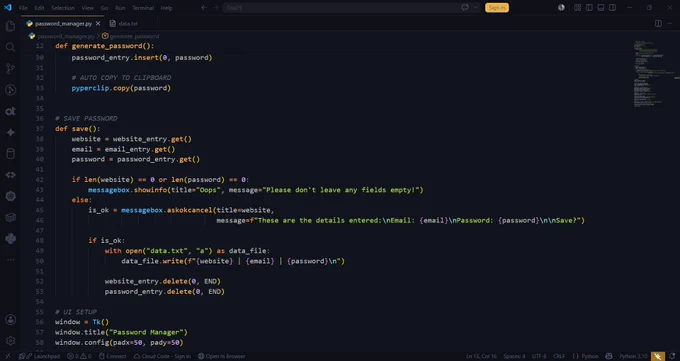The width and height of the screenshot is (680, 361).
Task: Click line number 37 in the gutter
Action: (40, 129)
